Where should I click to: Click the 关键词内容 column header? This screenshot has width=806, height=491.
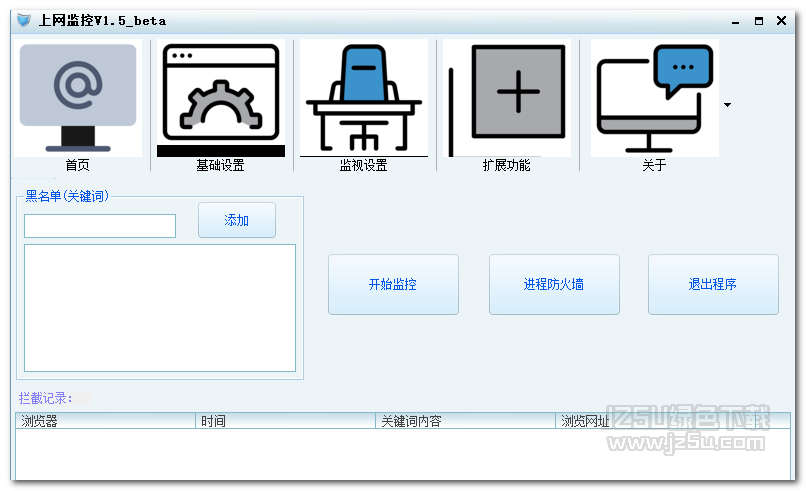[x=465, y=421]
